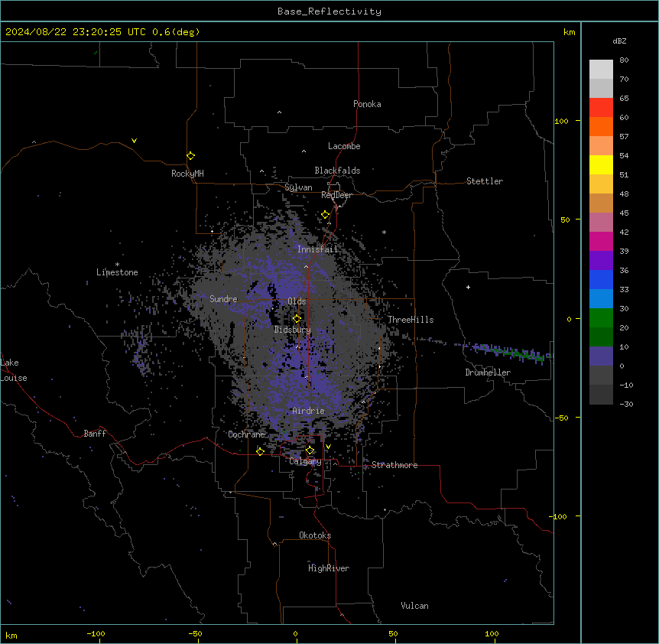Pick the red 65 dBZ legend swatch
This screenshot has width=659, height=644.
tap(601, 107)
